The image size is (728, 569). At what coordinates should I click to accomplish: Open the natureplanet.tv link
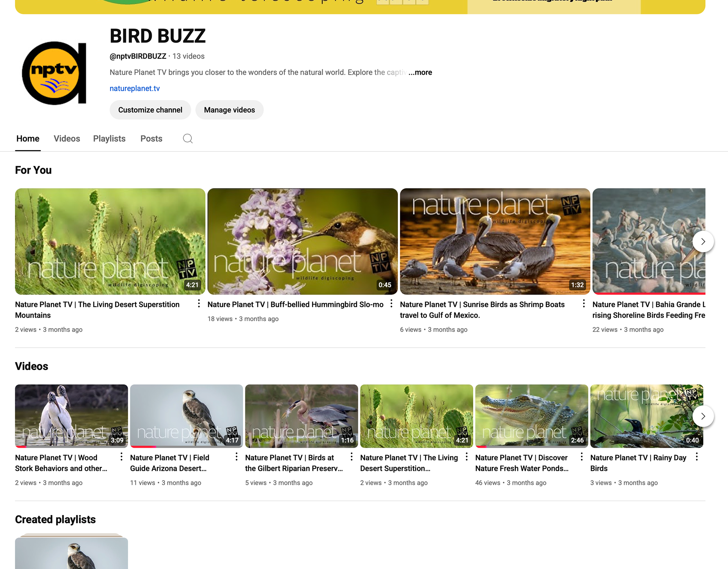point(135,88)
